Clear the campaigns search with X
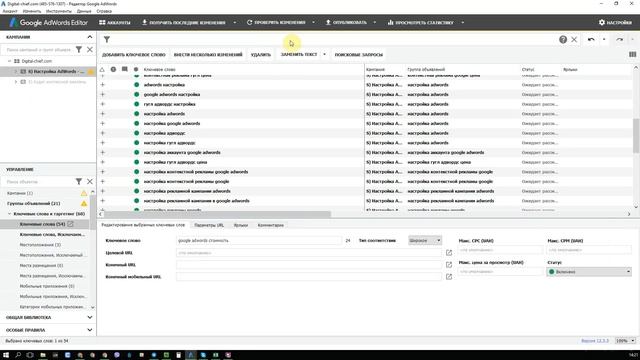Screen dimensions: 640x360 (90, 49)
